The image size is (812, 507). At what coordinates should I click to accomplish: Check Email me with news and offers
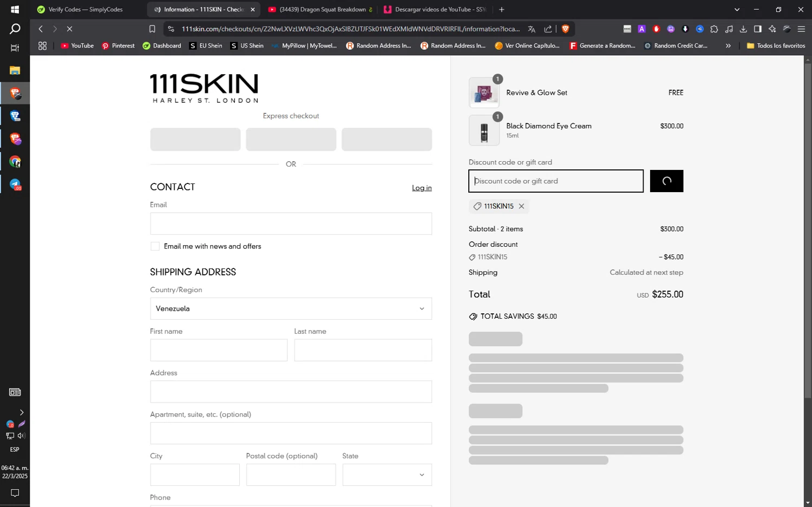coord(155,246)
